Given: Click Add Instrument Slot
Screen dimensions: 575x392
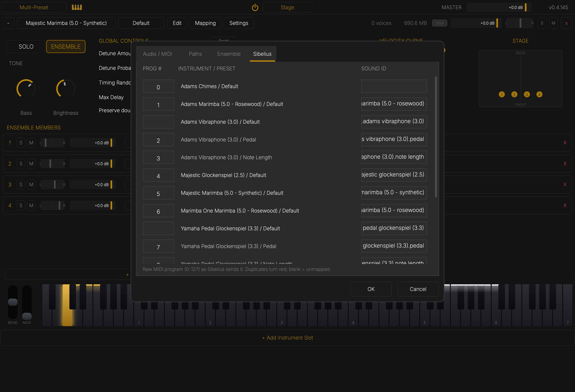Looking at the screenshot, I should coord(287,338).
